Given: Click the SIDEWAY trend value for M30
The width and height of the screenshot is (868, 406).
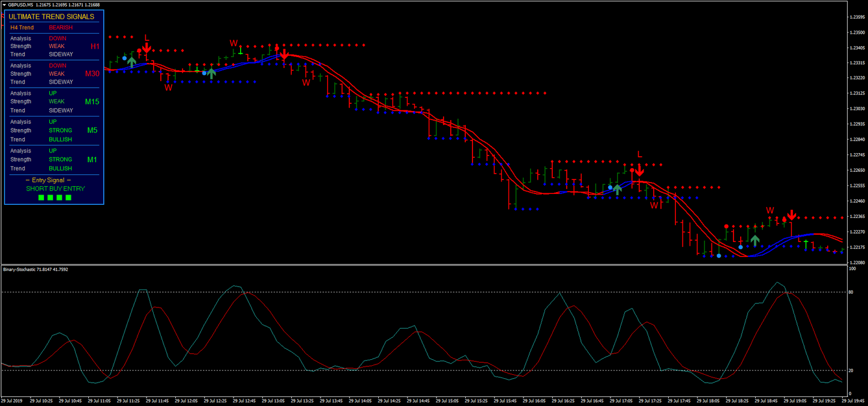Looking at the screenshot, I should tap(61, 82).
